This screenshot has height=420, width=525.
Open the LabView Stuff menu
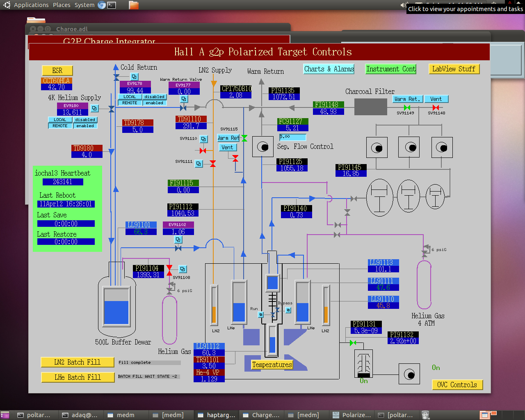(454, 69)
